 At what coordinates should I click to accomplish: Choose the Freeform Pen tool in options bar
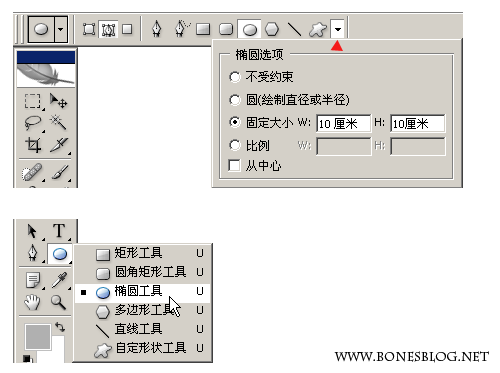click(182, 29)
